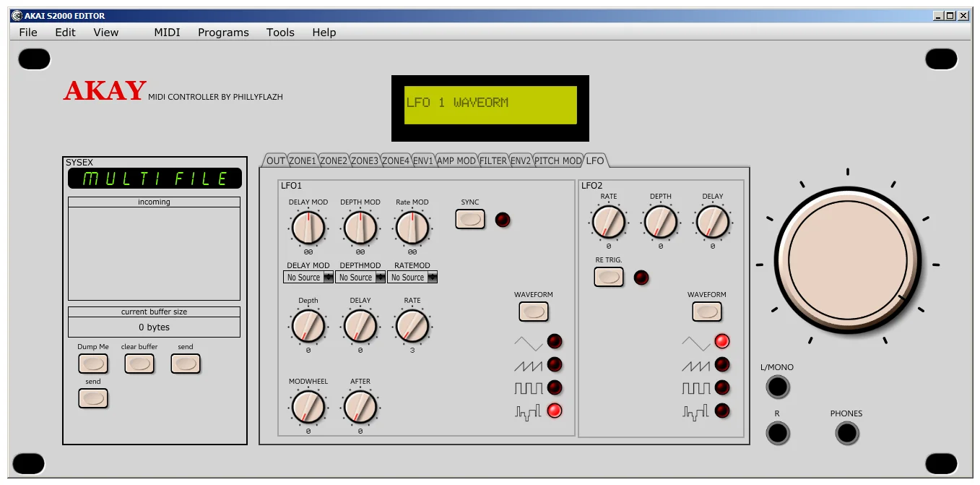The width and height of the screenshot is (980, 485).
Task: Select LFO1 square waveform icon
Action: (x=528, y=388)
